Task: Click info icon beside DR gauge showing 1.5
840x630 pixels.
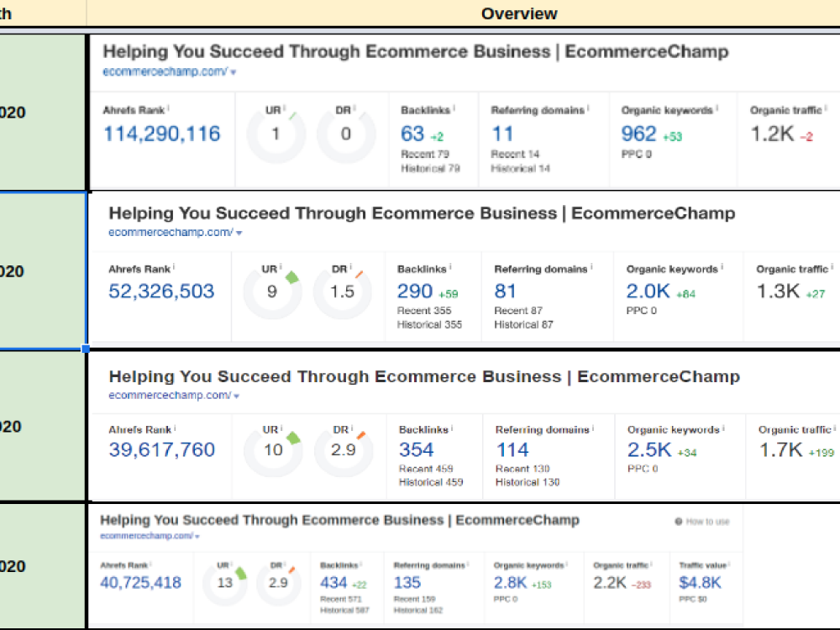Action: pyautogui.click(x=352, y=268)
